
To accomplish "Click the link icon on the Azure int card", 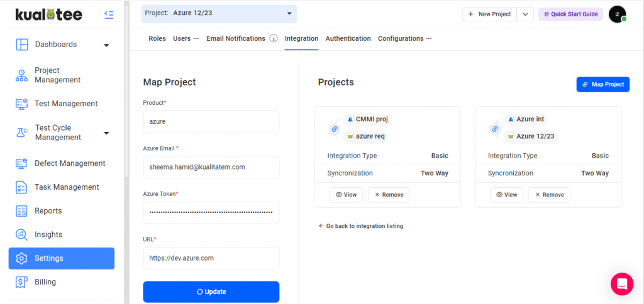I will (496, 129).
